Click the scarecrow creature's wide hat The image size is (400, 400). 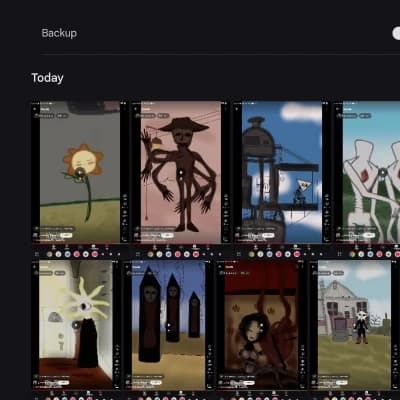(x=184, y=125)
